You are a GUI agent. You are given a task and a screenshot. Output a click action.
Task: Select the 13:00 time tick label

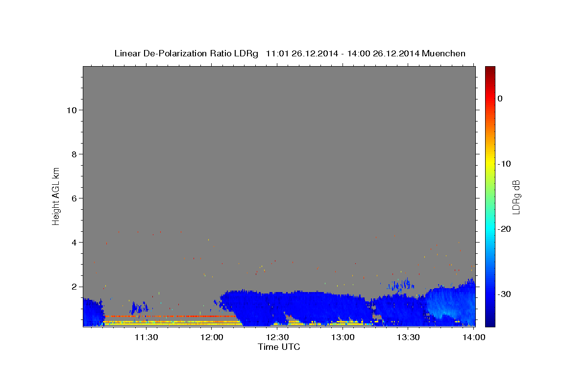pyautogui.click(x=343, y=337)
